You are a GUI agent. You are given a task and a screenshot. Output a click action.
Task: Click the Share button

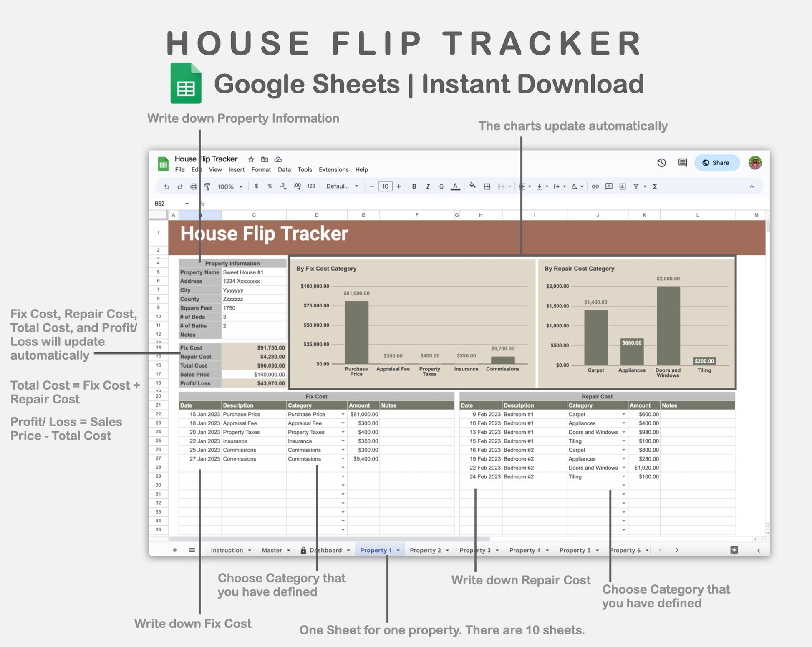coord(716,163)
